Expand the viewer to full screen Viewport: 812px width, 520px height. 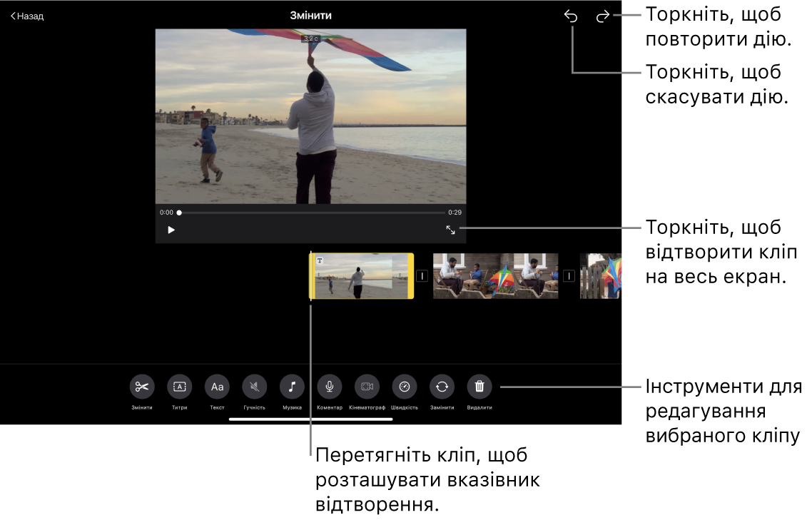click(x=450, y=230)
